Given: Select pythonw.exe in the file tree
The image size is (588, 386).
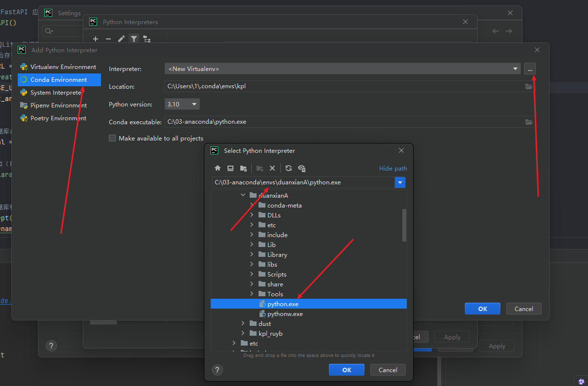Looking at the screenshot, I should 309,314.
